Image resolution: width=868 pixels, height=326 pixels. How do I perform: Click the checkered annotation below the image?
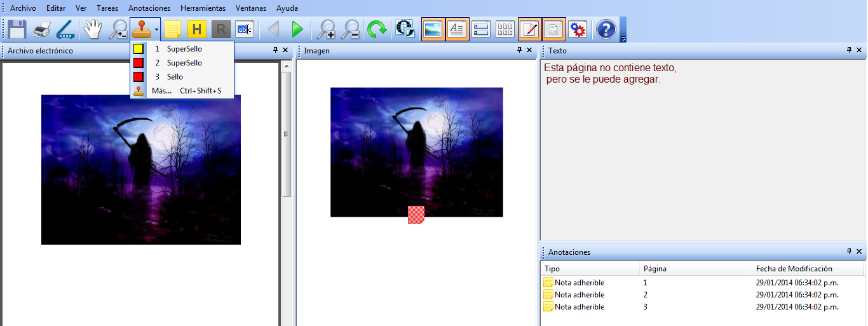click(x=416, y=214)
